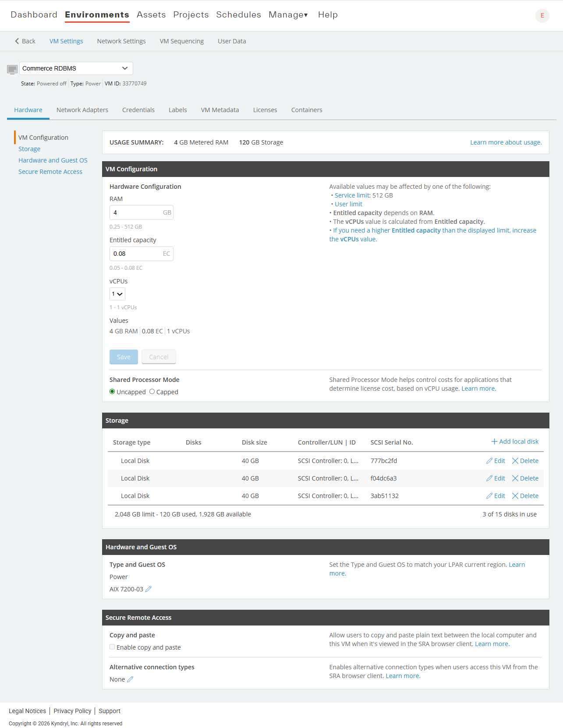Open the Labels tab
Viewport: 563px width, 728px height.
178,110
